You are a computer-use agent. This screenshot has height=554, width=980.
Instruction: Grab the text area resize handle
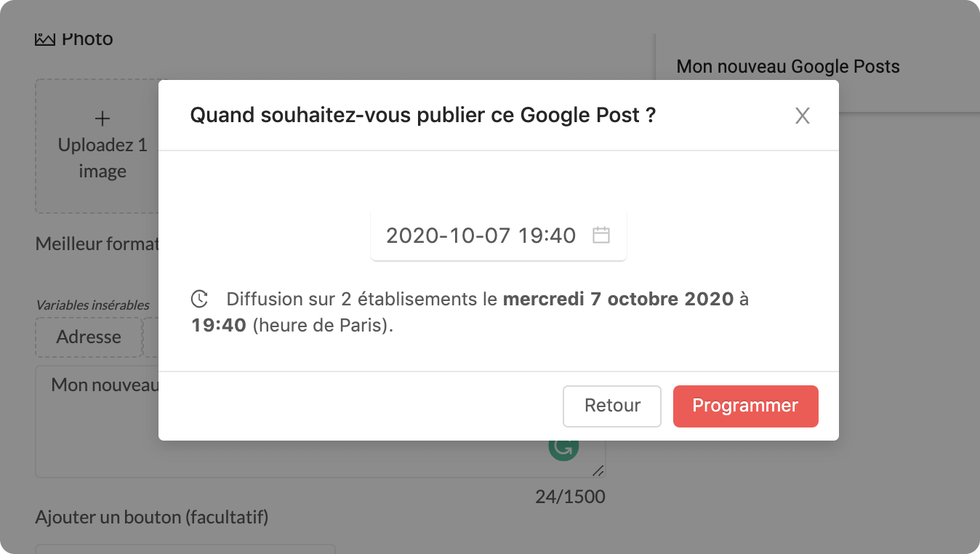pos(598,470)
